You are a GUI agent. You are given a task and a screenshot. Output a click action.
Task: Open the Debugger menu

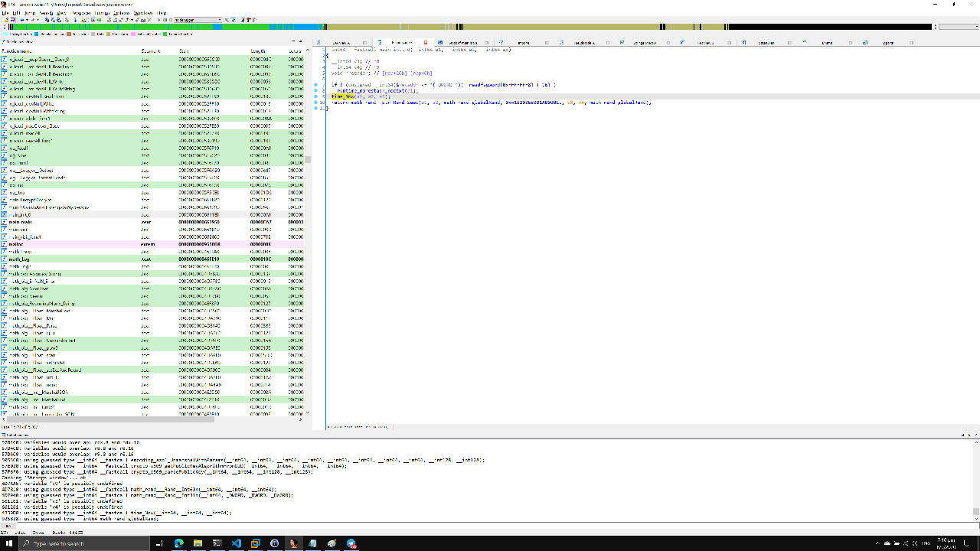coord(80,12)
